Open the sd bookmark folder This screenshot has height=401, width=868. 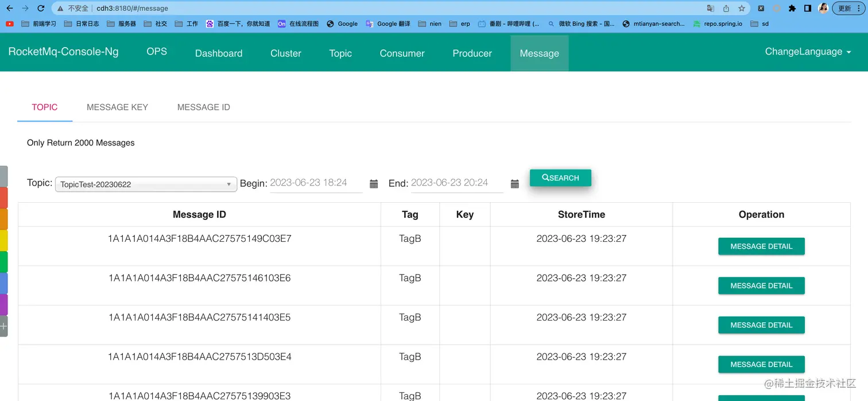pyautogui.click(x=759, y=24)
